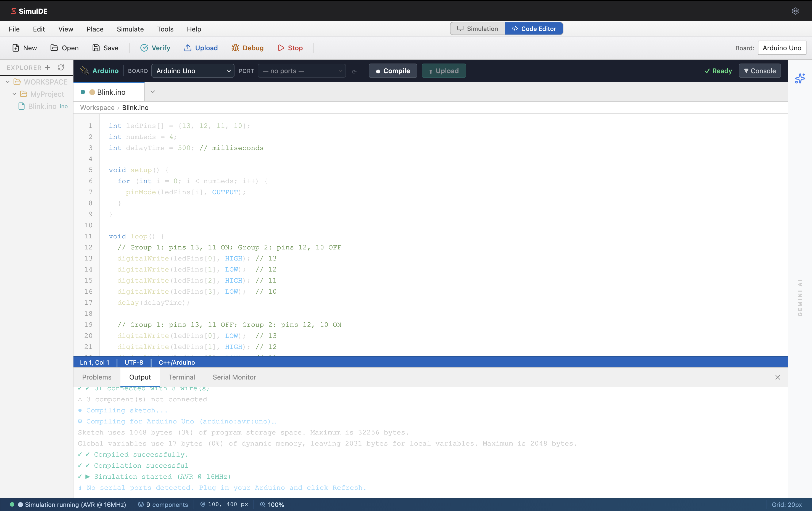Viewport: 812px width, 511px height.
Task: Switch to Simulation view
Action: tap(478, 29)
